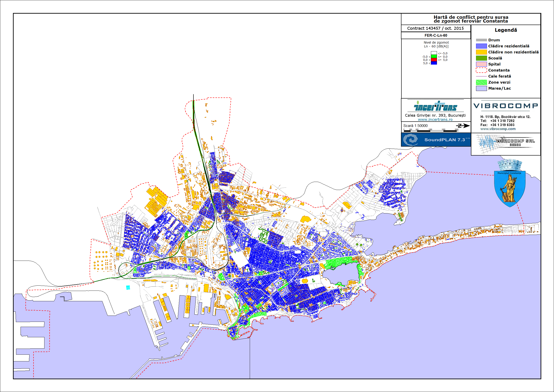Click the red noise level swatch
Image resolution: width=554 pixels, height=392 pixels.
click(x=434, y=60)
